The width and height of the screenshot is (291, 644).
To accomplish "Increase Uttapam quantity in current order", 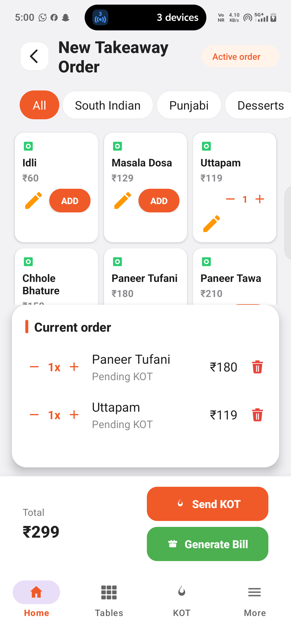I will point(74,415).
